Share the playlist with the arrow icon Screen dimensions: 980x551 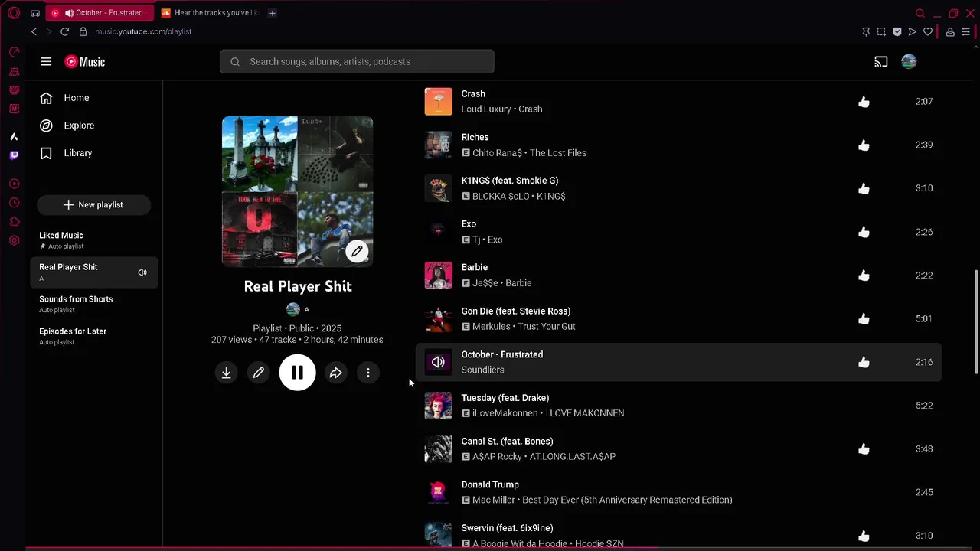(x=335, y=373)
